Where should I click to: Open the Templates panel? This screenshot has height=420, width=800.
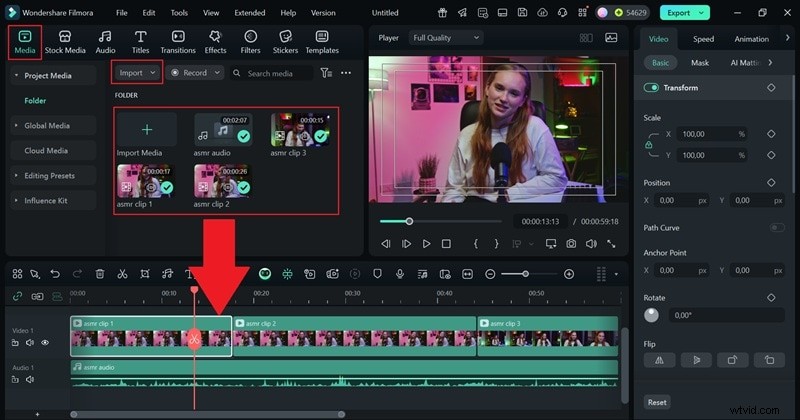click(322, 42)
